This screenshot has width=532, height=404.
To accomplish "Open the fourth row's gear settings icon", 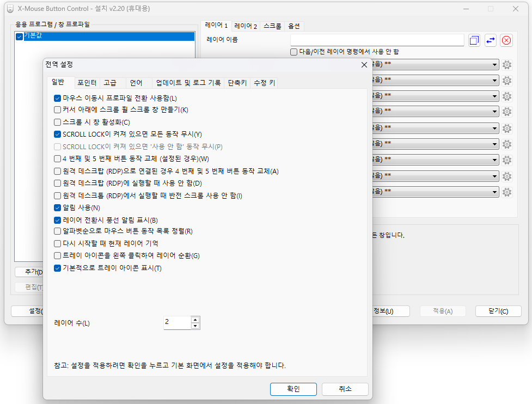I will [x=507, y=112].
